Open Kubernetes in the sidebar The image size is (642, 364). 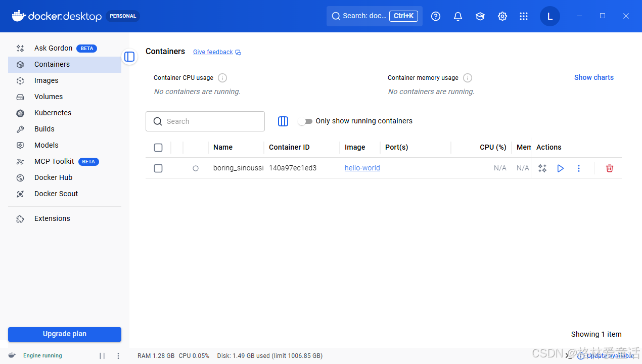(65, 113)
